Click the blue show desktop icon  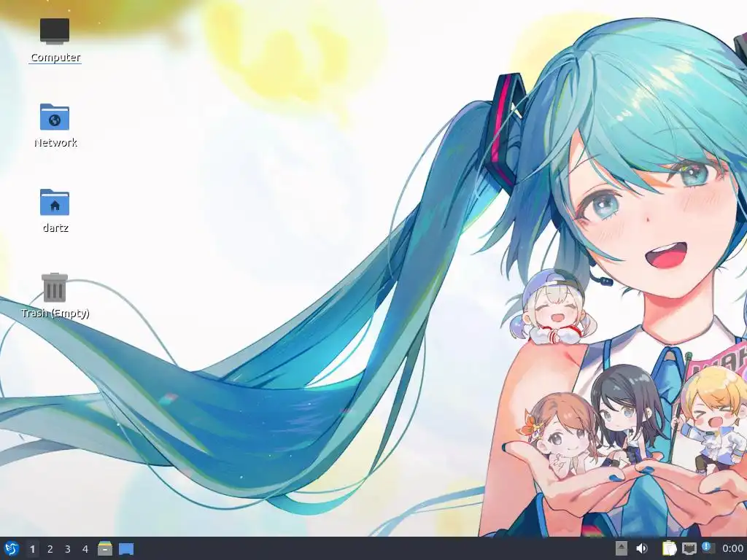click(125, 548)
